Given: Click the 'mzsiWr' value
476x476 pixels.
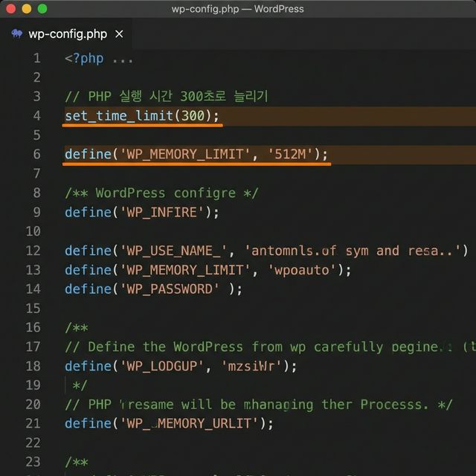Looking at the screenshot, I should [x=251, y=366].
